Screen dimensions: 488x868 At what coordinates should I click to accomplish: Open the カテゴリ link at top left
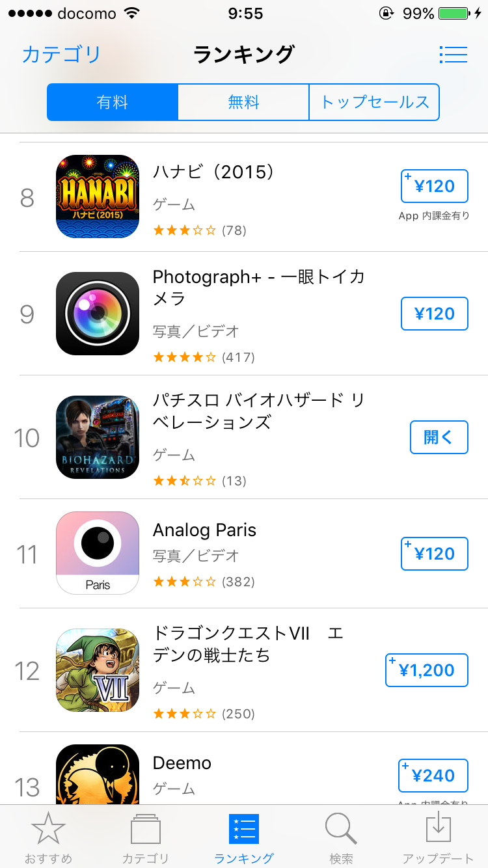pos(61,54)
